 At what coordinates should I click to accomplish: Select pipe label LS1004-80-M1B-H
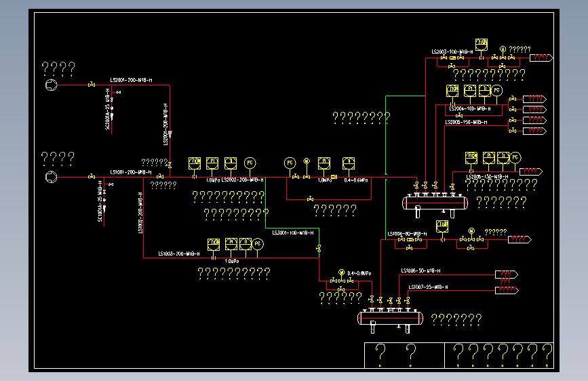pyautogui.click(x=407, y=234)
